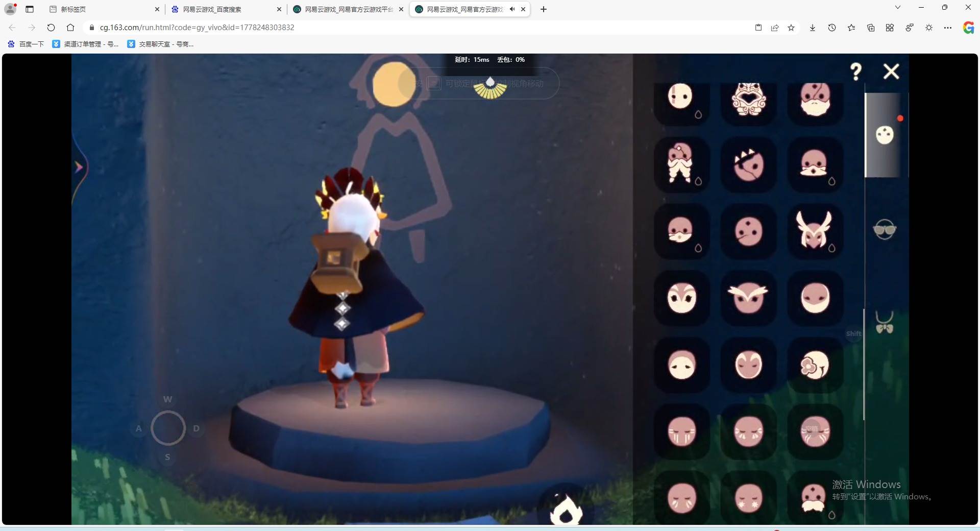Choose the mask with straight white tear streaks
Image resolution: width=980 pixels, height=531 pixels.
pyautogui.click(x=681, y=431)
